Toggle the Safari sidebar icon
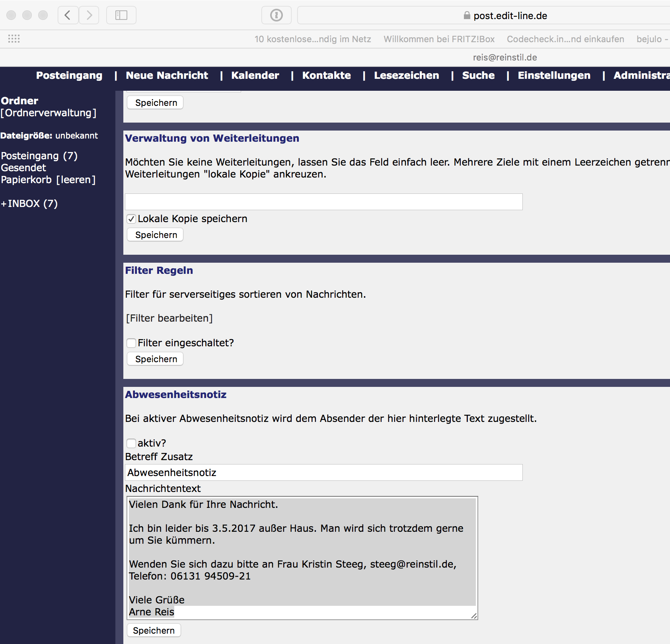This screenshot has height=644, width=670. [121, 16]
